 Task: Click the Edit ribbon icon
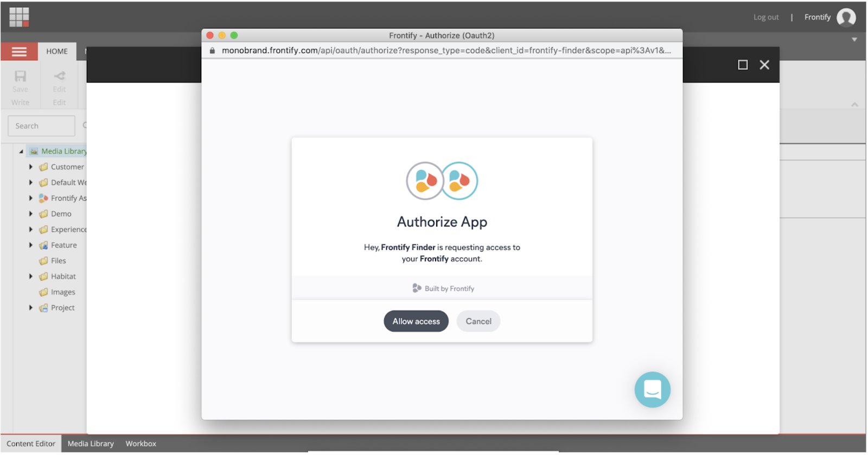[x=60, y=76]
